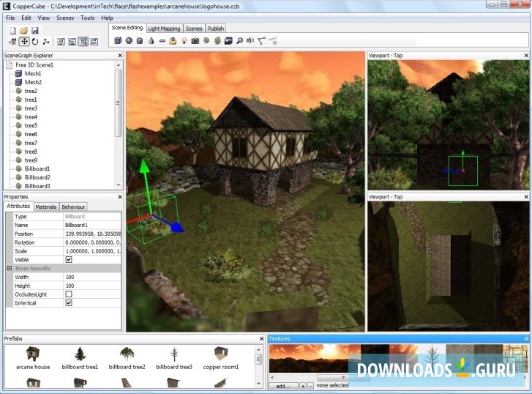532x394 pixels.
Task: Switch to the Publish tab
Action: 216,29
